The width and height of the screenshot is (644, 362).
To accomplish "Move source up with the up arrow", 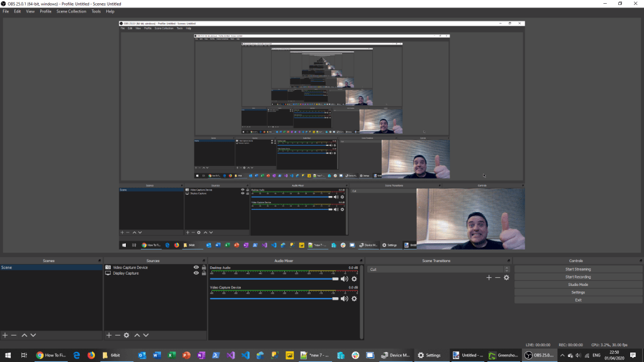I will pos(136,336).
